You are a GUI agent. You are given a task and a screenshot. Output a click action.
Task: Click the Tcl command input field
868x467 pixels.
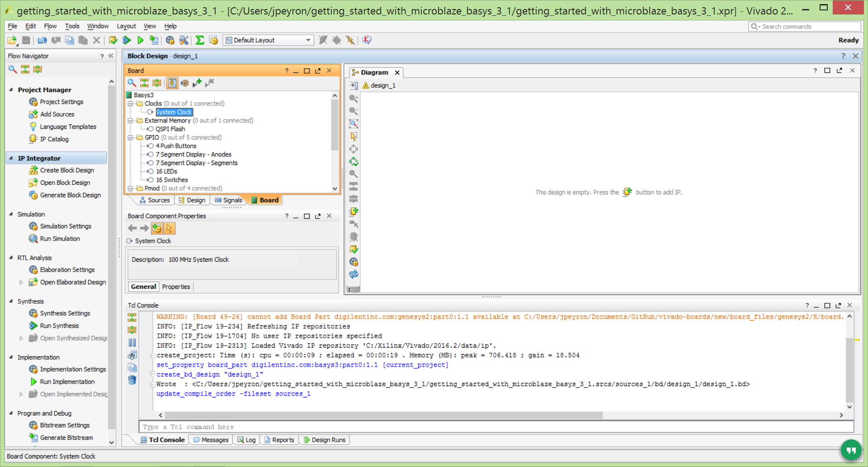[496, 427]
